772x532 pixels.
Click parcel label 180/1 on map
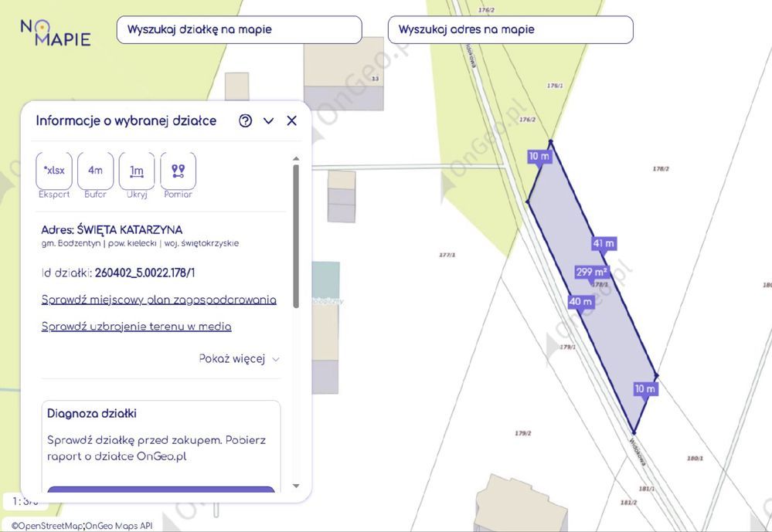(695, 458)
